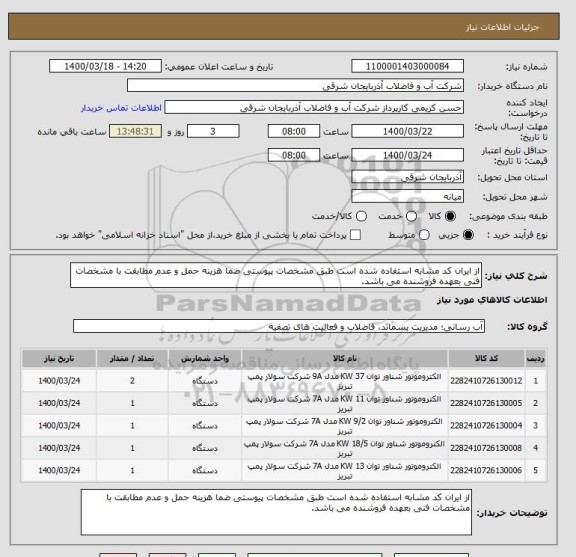Click the کد کالا column header

486,359
